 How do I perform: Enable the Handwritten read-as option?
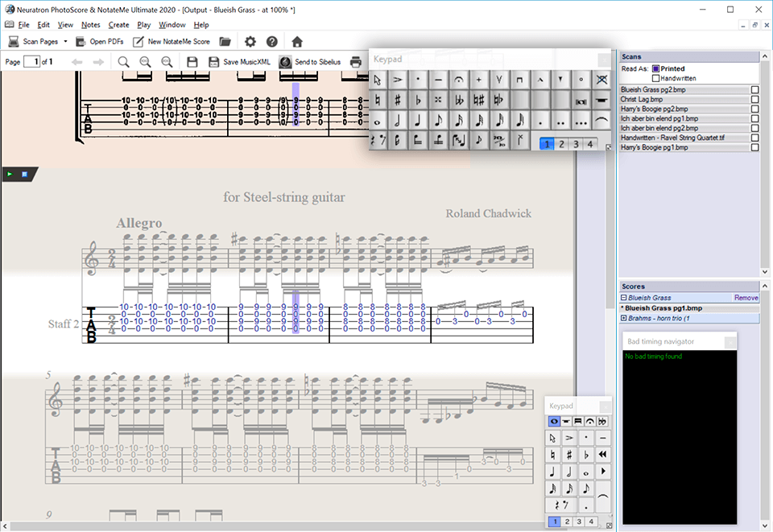(x=655, y=78)
